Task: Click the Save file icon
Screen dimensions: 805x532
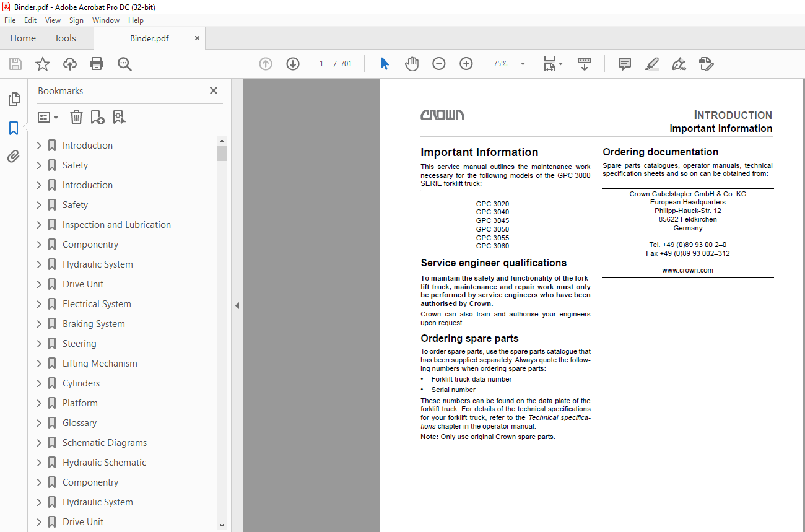Action: 15,64
